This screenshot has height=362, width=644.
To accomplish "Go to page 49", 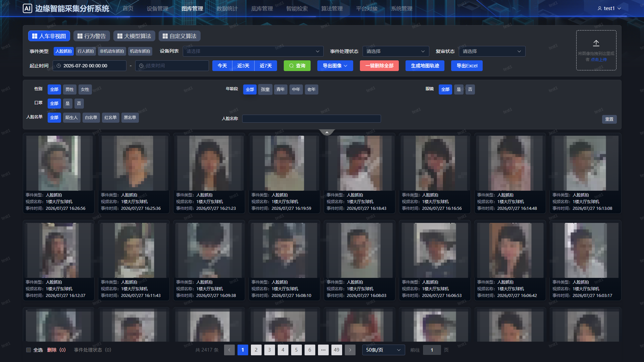I will tap(337, 350).
